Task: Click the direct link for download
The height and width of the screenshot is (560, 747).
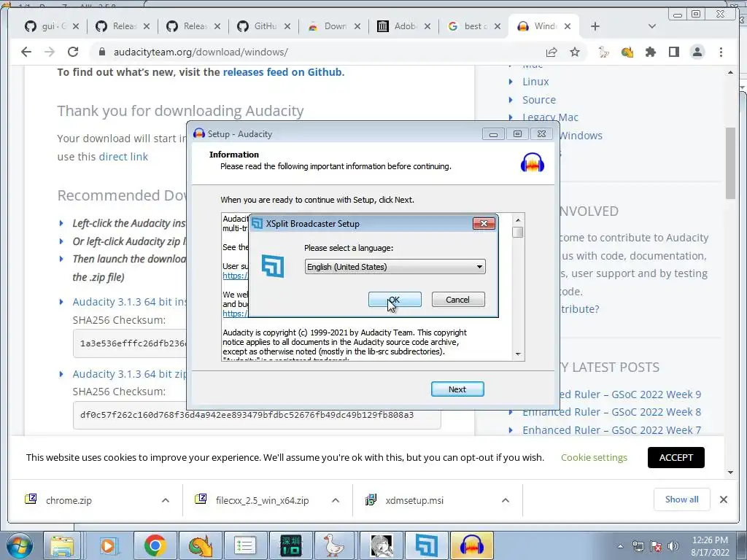Action: [123, 157]
